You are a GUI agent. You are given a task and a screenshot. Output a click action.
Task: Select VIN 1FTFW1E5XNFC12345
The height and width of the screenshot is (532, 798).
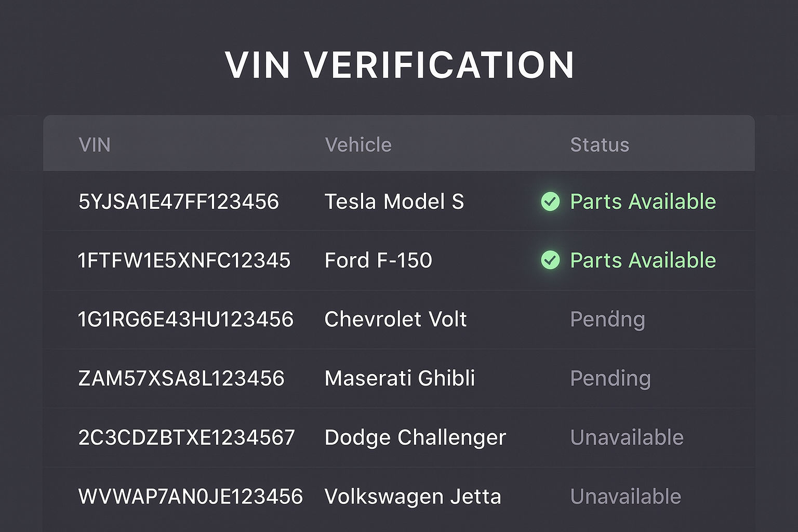click(184, 260)
